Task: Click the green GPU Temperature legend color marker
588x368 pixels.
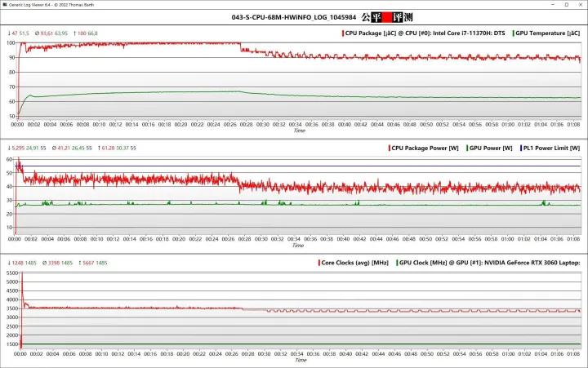Action: [x=513, y=33]
